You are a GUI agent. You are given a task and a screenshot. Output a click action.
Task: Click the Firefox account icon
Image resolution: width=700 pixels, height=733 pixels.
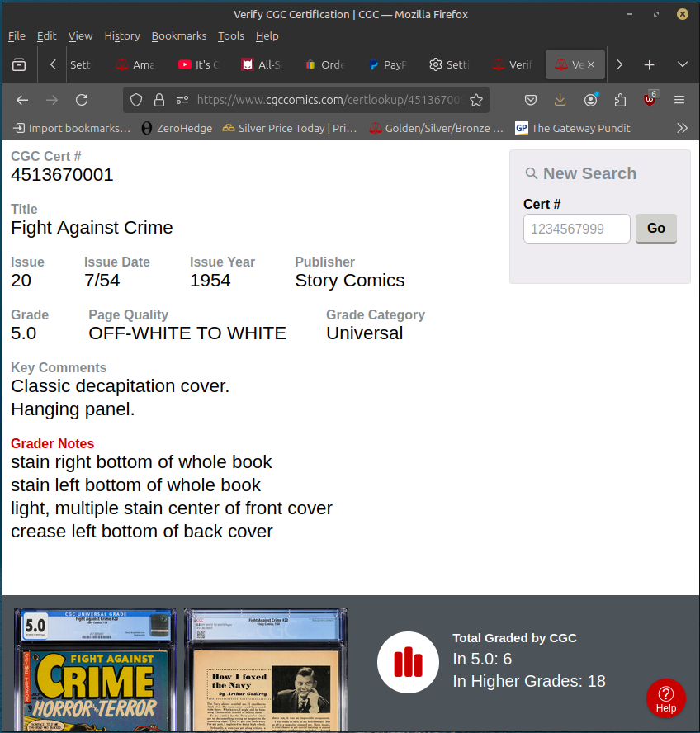[590, 98]
